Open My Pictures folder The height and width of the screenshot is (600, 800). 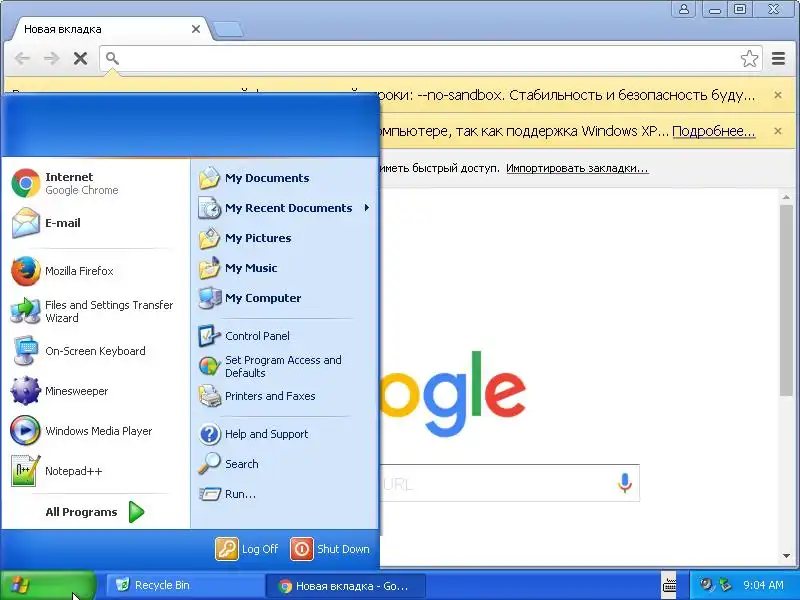[284, 238]
